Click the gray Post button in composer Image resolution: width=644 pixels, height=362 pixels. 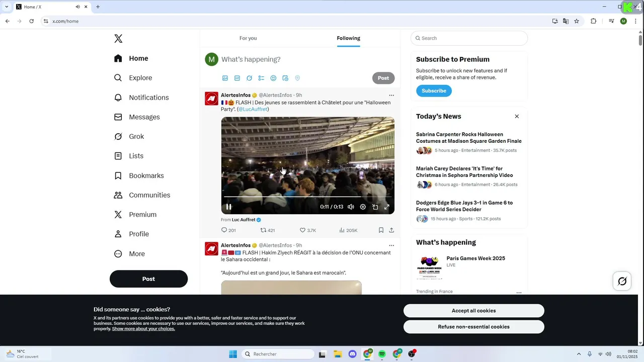383,78
